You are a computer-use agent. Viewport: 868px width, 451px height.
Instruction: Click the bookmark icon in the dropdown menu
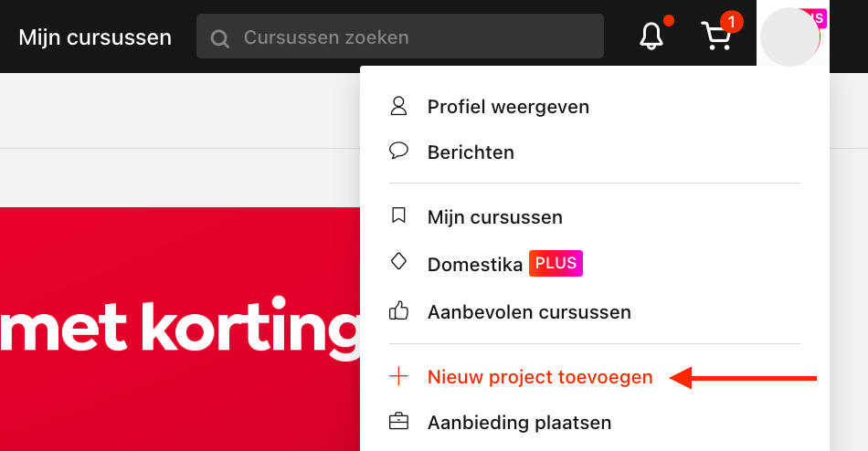click(398, 215)
